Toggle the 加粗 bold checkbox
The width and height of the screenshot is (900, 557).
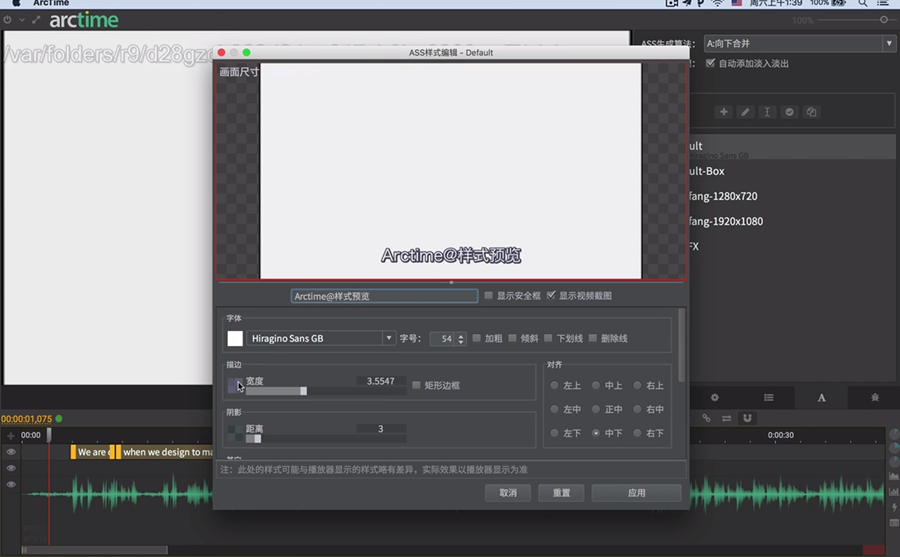click(477, 339)
